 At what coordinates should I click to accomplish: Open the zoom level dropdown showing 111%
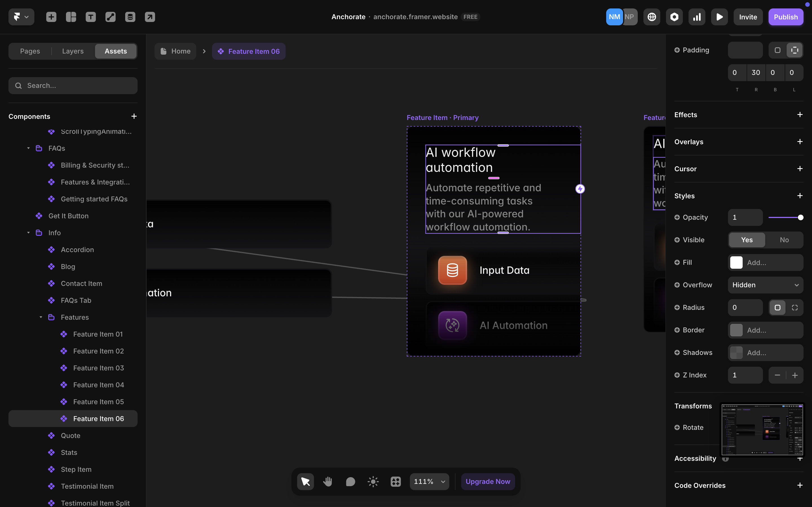(x=429, y=481)
